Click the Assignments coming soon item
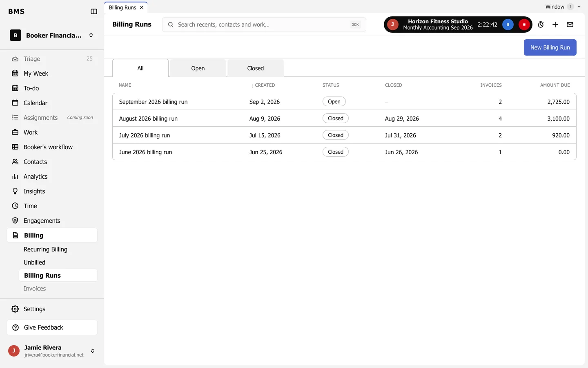This screenshot has height=368, width=588. click(52, 118)
